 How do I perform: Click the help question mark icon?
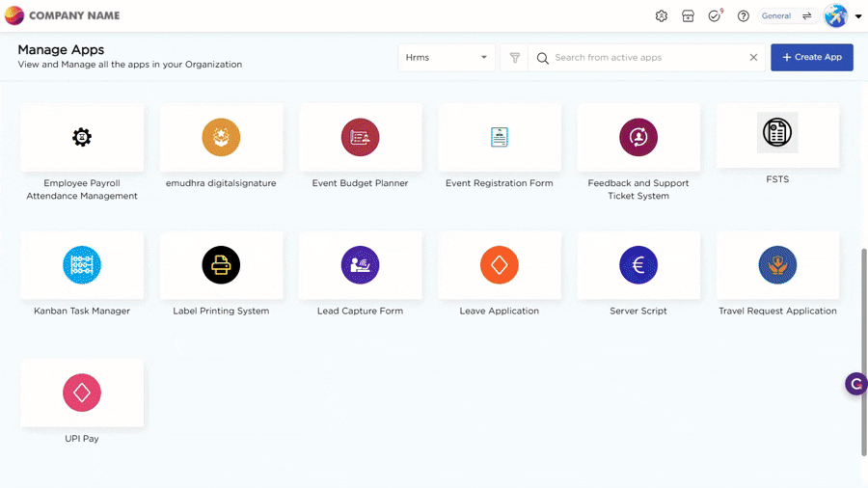point(744,16)
